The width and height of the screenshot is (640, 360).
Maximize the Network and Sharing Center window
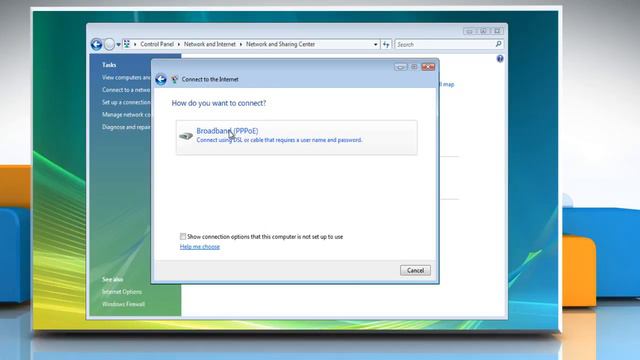tap(483, 31)
